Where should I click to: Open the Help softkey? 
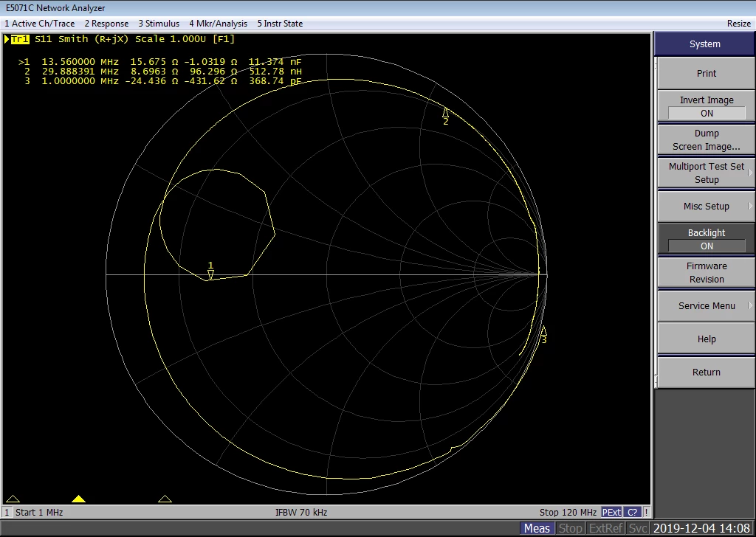click(707, 339)
